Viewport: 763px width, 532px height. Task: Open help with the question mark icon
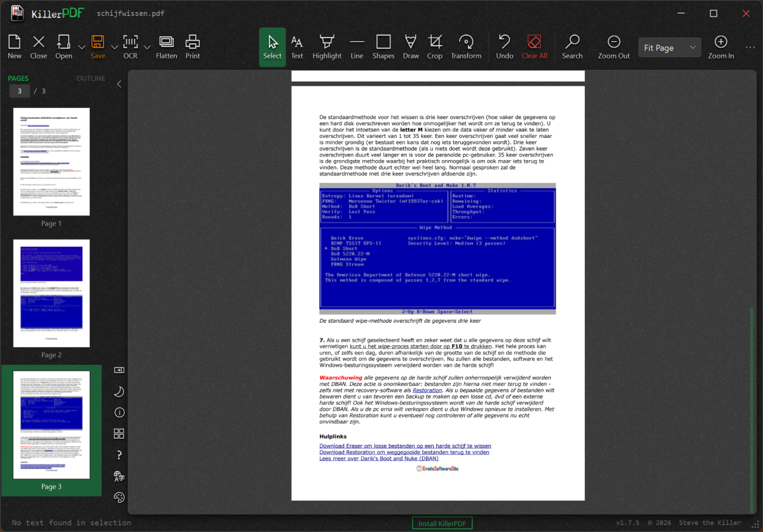[119, 455]
